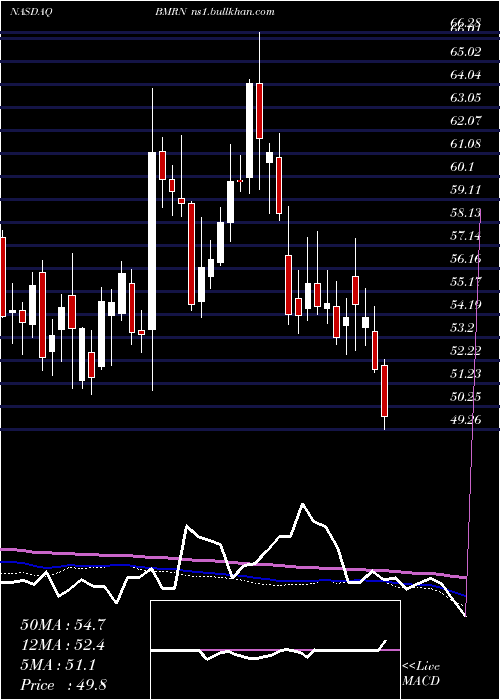Click the 56.16 price axis label
Screen dimensions: 500x700
coord(465,259)
